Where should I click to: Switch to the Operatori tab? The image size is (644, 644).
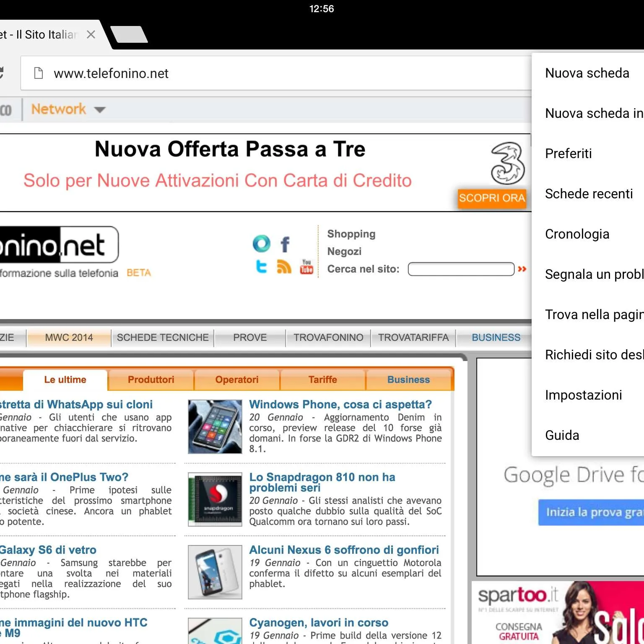pos(237,380)
